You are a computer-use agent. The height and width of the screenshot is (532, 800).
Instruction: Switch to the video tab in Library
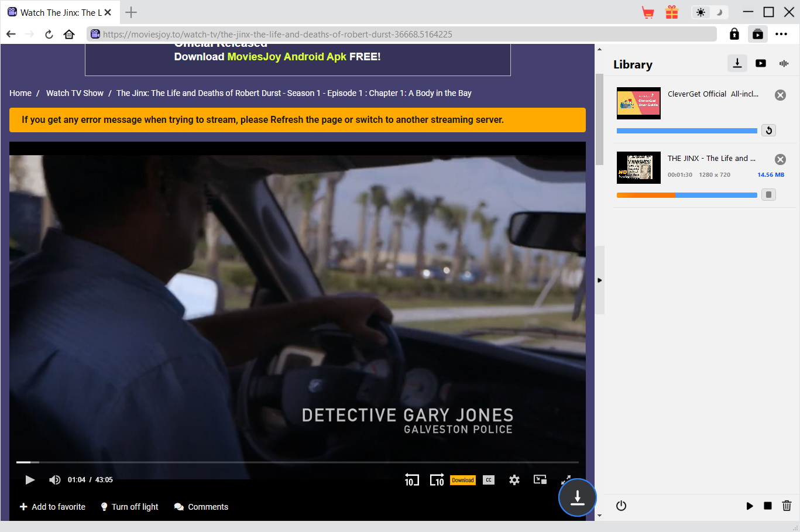pyautogui.click(x=761, y=63)
